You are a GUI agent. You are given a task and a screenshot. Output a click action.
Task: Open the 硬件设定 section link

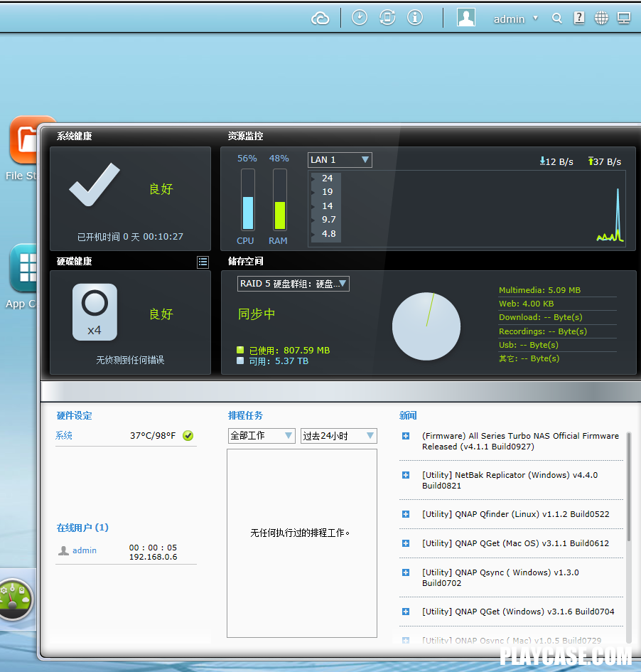pos(74,415)
